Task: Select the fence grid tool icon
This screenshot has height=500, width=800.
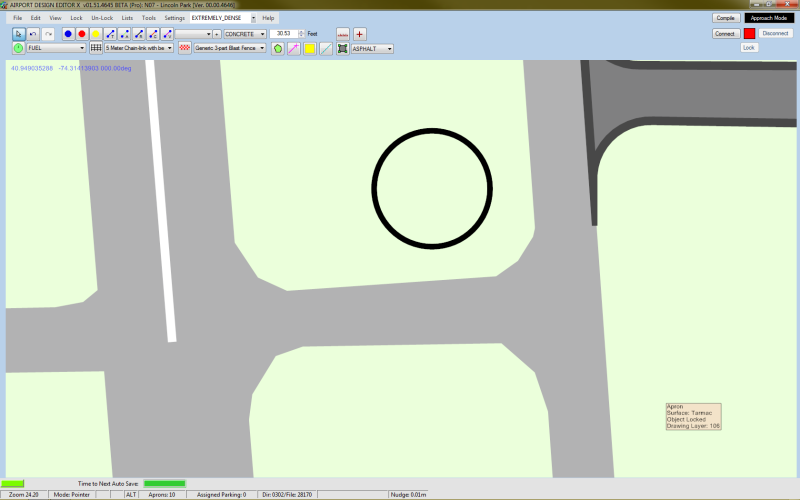Action: coord(96,48)
